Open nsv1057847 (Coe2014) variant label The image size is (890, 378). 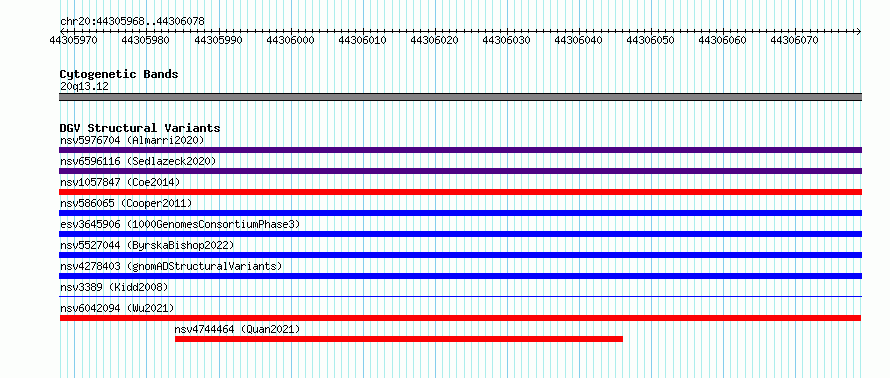[x=120, y=182]
